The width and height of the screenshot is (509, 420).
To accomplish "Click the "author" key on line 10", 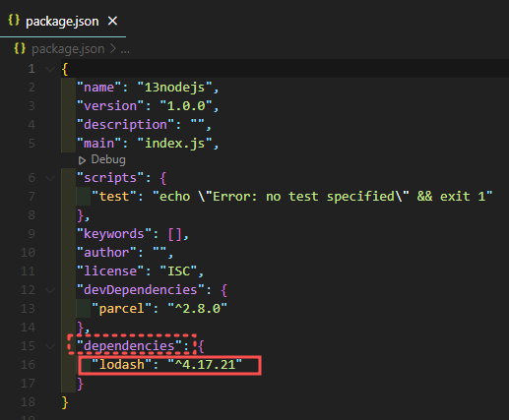I will (106, 253).
